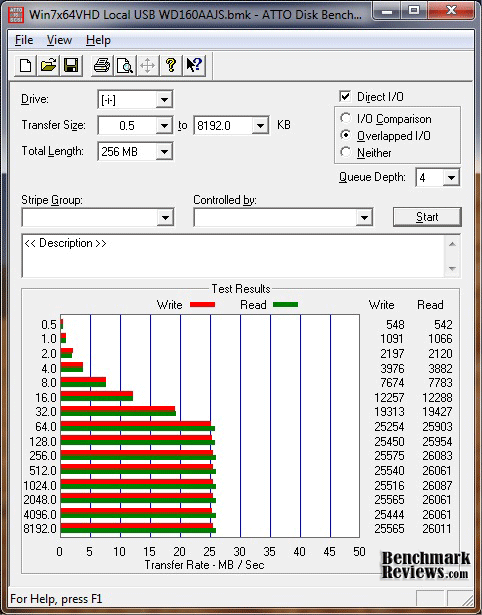
Task: Open the File menu
Action: (24, 40)
